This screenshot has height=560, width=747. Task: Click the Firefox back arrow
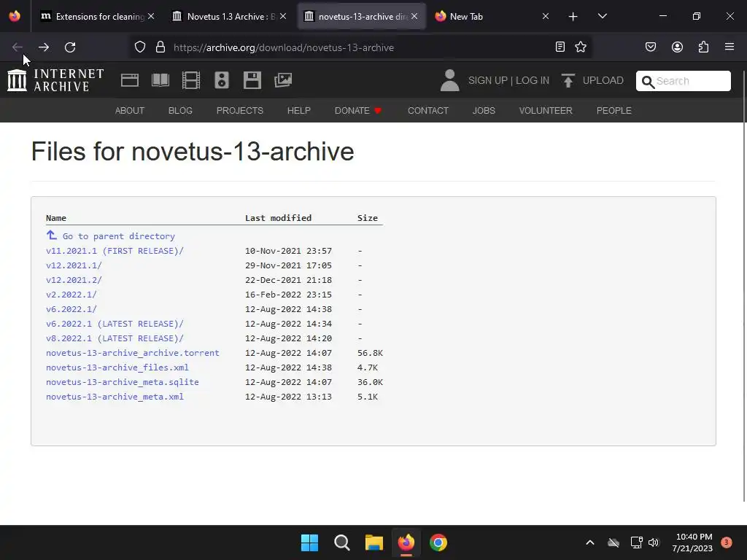(18, 47)
